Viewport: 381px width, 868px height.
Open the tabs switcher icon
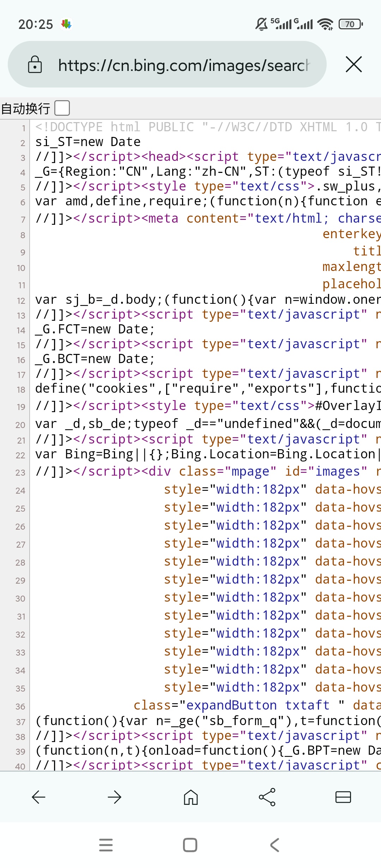tap(343, 797)
